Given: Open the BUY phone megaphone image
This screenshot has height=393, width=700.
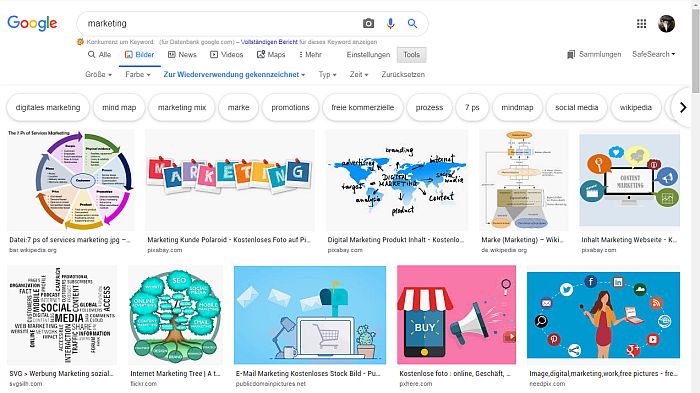Looking at the screenshot, I should pos(456,315).
